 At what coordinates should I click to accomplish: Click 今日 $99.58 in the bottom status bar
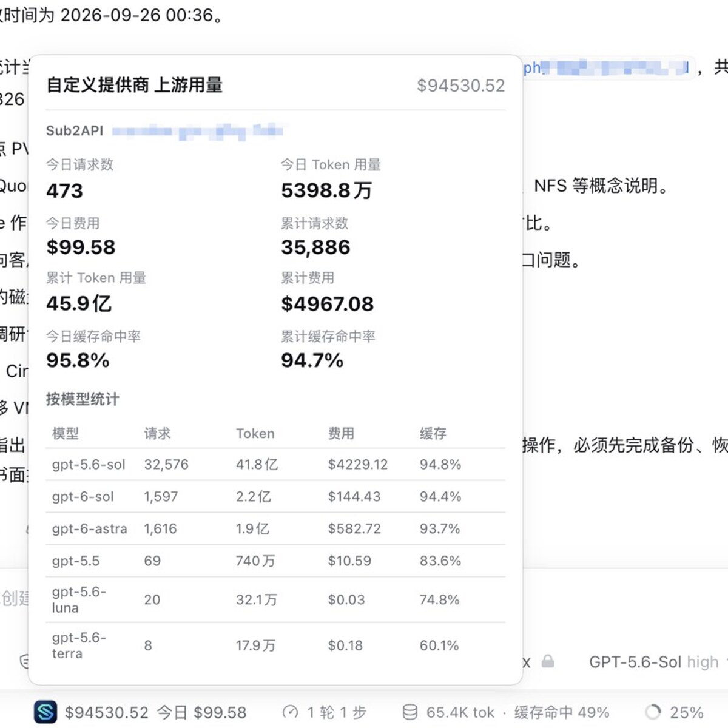click(202, 712)
